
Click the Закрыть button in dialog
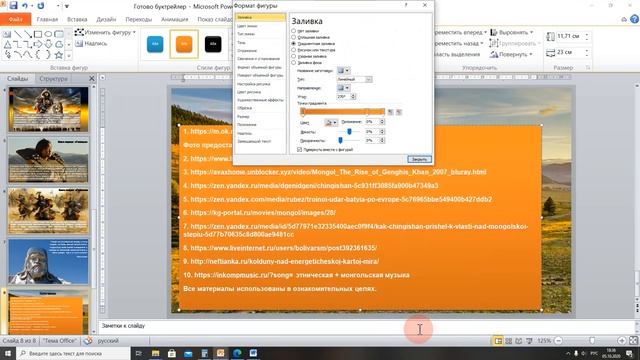coord(419,159)
